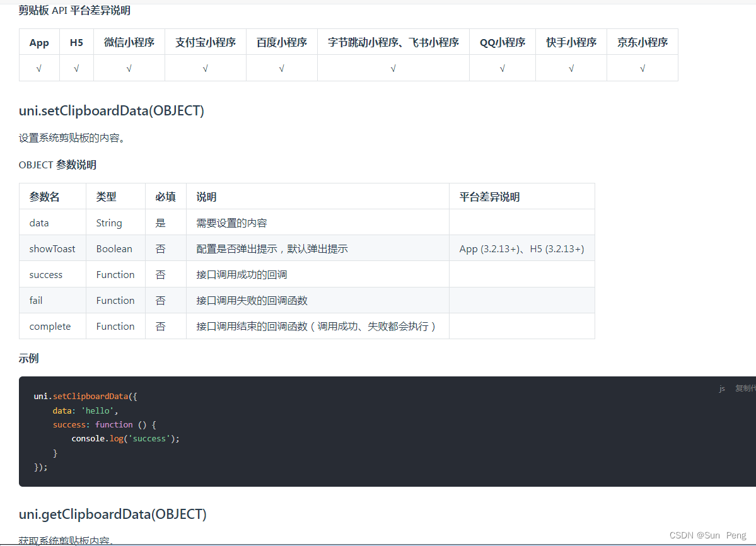Click the checkmark under QQ小程序
756x546 pixels.
coord(502,67)
